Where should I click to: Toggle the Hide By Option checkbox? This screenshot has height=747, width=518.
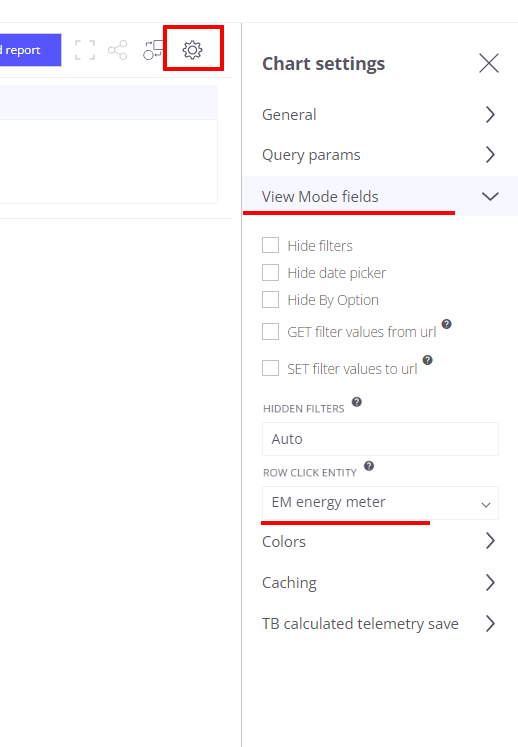[270, 300]
